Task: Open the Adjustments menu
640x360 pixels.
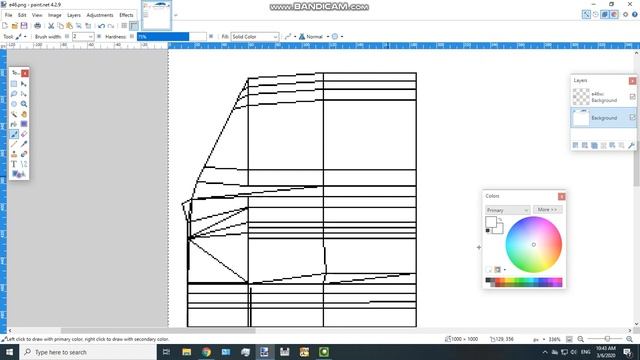Action: 100,15
